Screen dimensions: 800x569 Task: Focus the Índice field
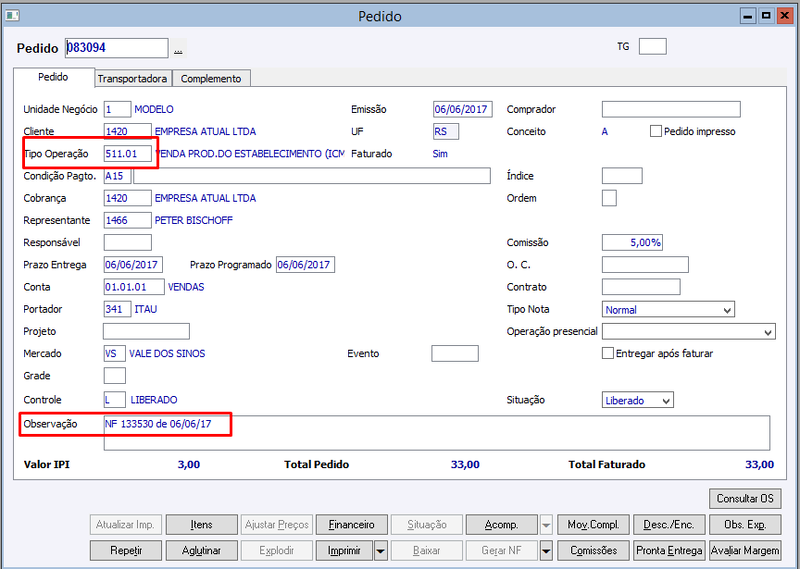pyautogui.click(x=622, y=176)
